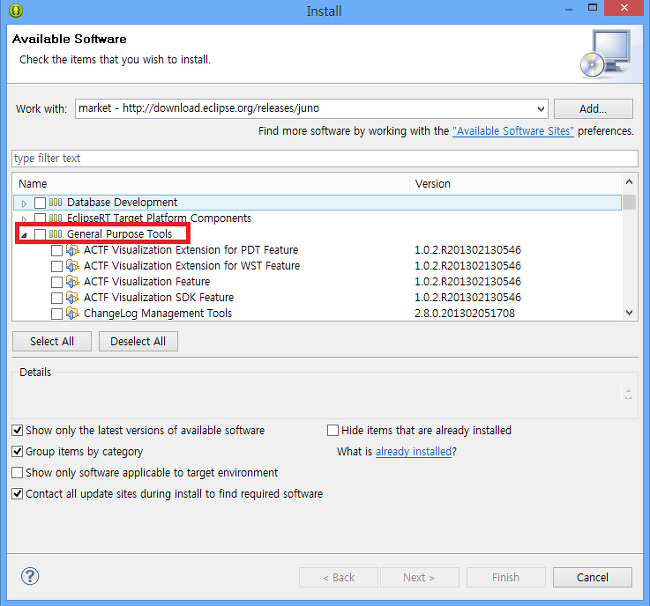The image size is (650, 606).
Task: Click the help question mark icon
Action: click(x=30, y=576)
